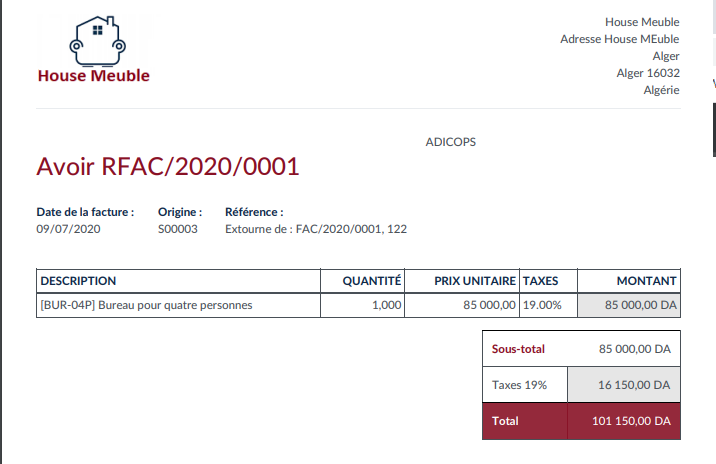Click the invoice date 09/07/2020
This screenshot has height=464, width=716.
click(69, 229)
